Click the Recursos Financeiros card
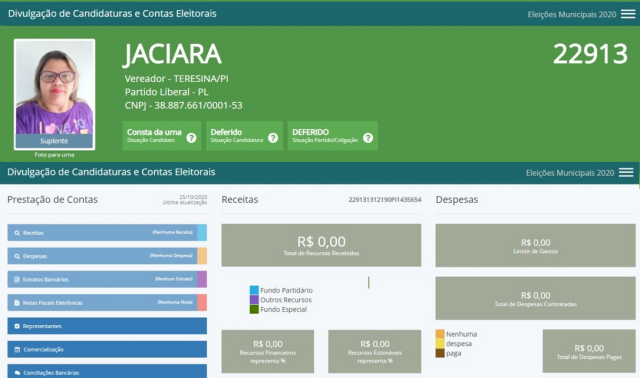The image size is (640, 378). tap(268, 351)
